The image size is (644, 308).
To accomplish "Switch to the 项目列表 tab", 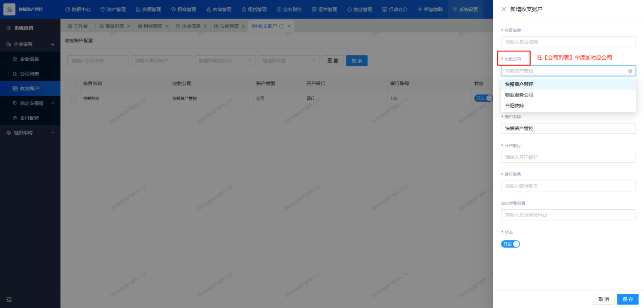I will point(112,26).
